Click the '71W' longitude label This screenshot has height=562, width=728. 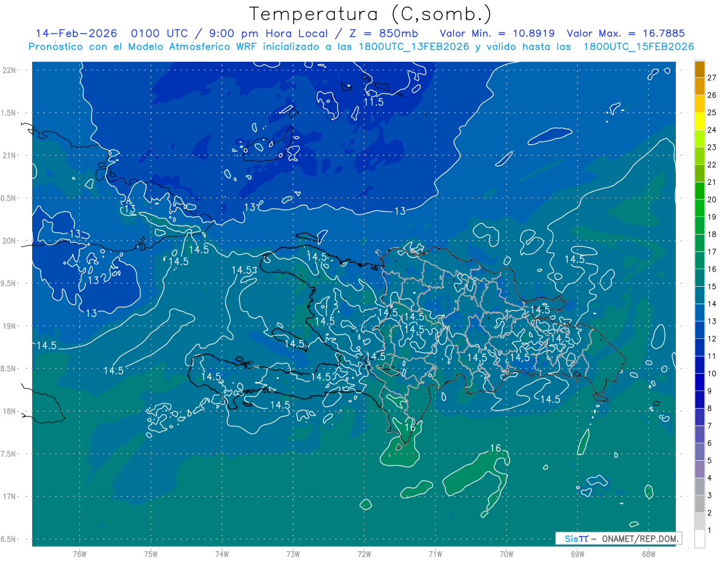[435, 554]
